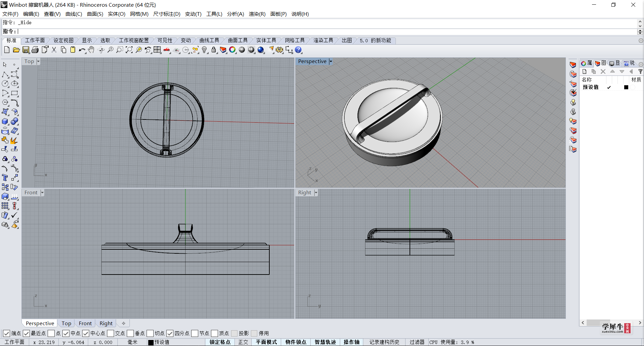Switch to the 曲线工具 toolbar tab
This screenshot has width=644, height=346.
tap(209, 40)
